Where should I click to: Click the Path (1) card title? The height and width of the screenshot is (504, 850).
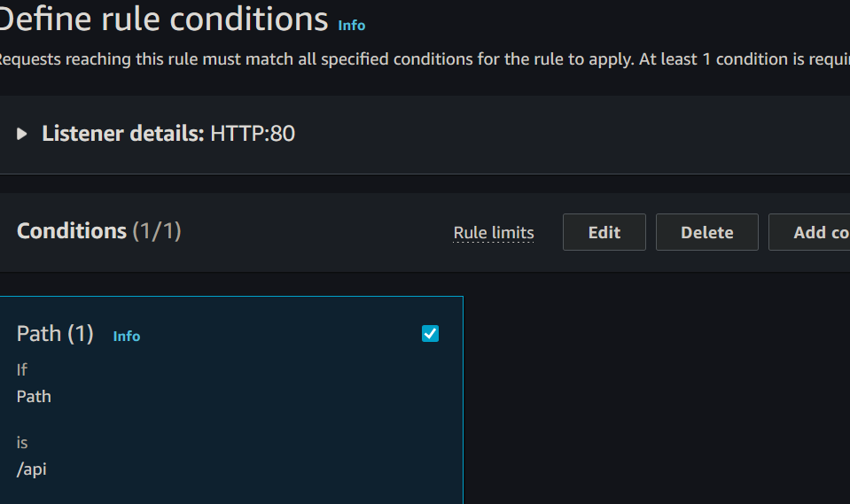55,334
